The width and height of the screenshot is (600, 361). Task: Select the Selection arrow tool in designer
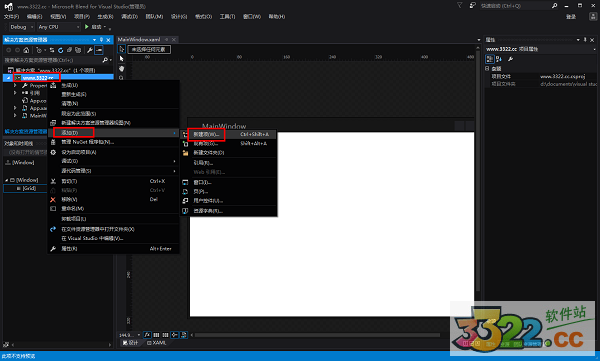122,49
